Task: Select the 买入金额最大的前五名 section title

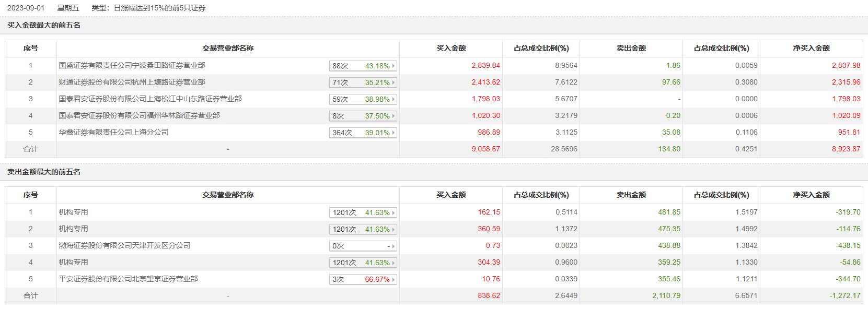Action: point(44,25)
